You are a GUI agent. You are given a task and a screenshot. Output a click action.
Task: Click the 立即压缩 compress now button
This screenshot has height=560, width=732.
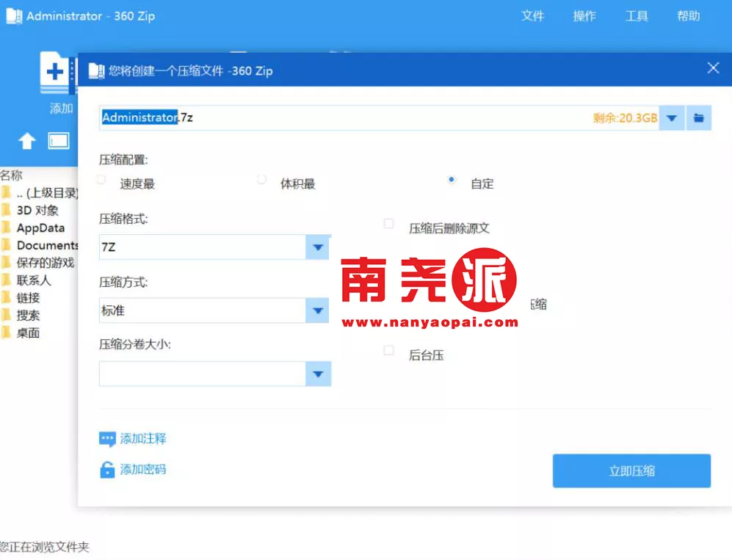[x=631, y=471]
